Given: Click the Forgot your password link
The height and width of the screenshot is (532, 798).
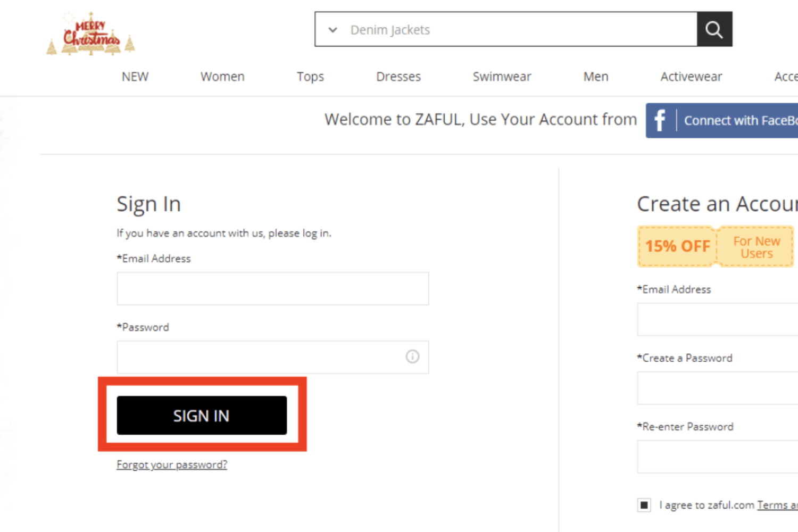Looking at the screenshot, I should point(171,464).
